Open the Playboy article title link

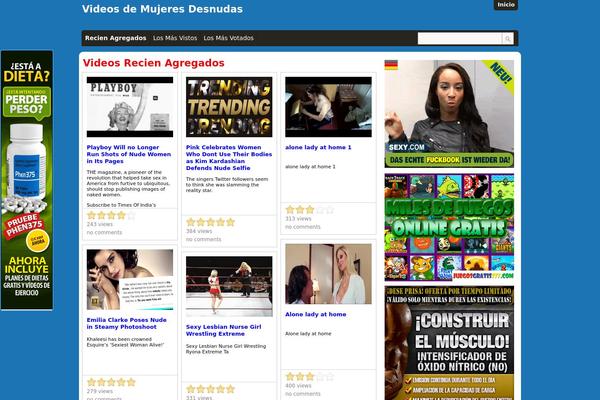tap(129, 154)
